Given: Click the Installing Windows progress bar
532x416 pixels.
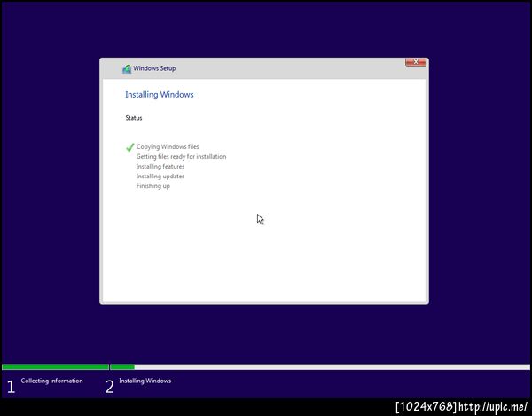Looking at the screenshot, I should (320, 367).
